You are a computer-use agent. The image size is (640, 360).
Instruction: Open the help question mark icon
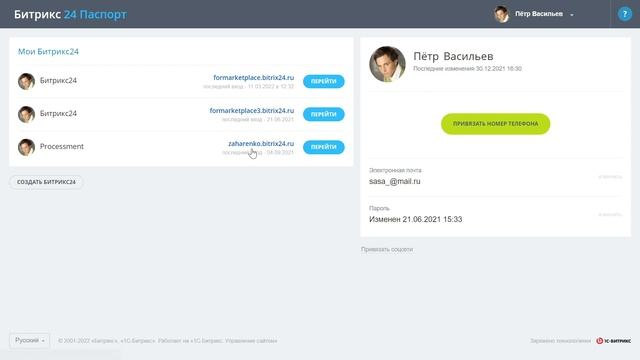[x=624, y=14]
